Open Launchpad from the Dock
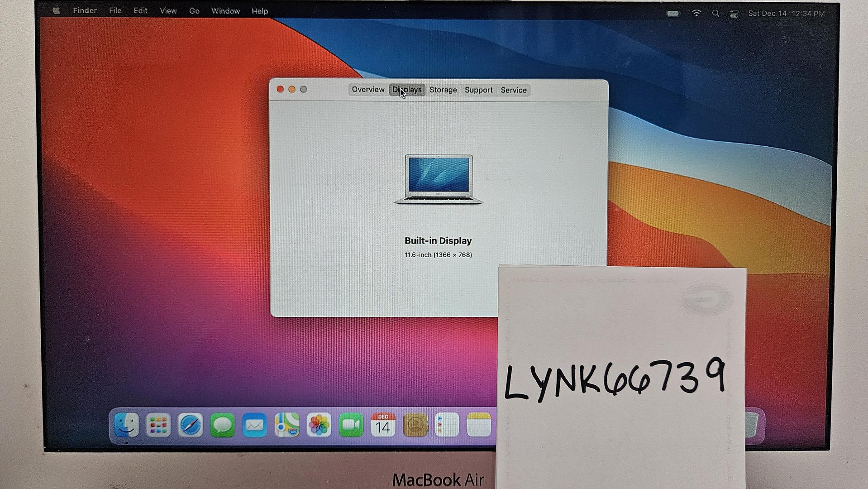 pyautogui.click(x=158, y=425)
